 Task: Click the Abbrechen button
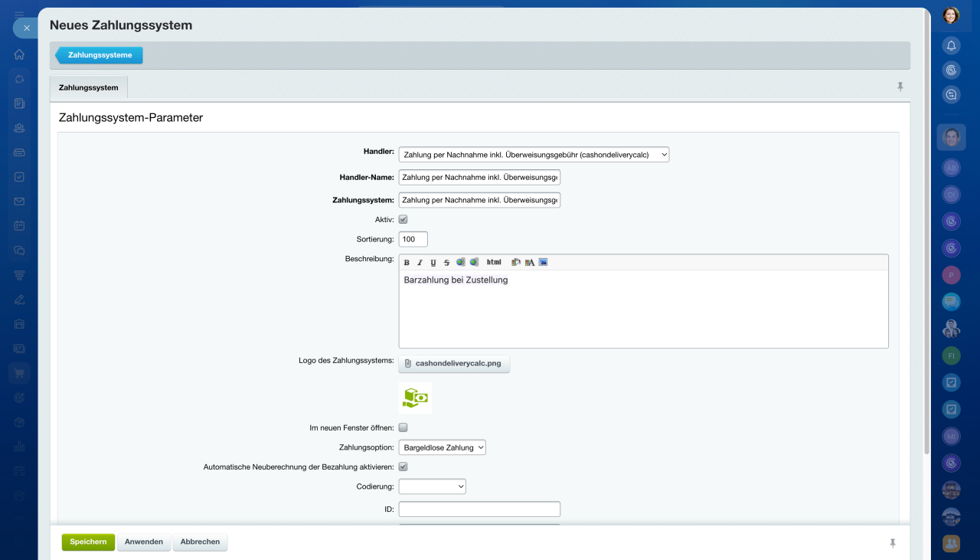coord(200,542)
